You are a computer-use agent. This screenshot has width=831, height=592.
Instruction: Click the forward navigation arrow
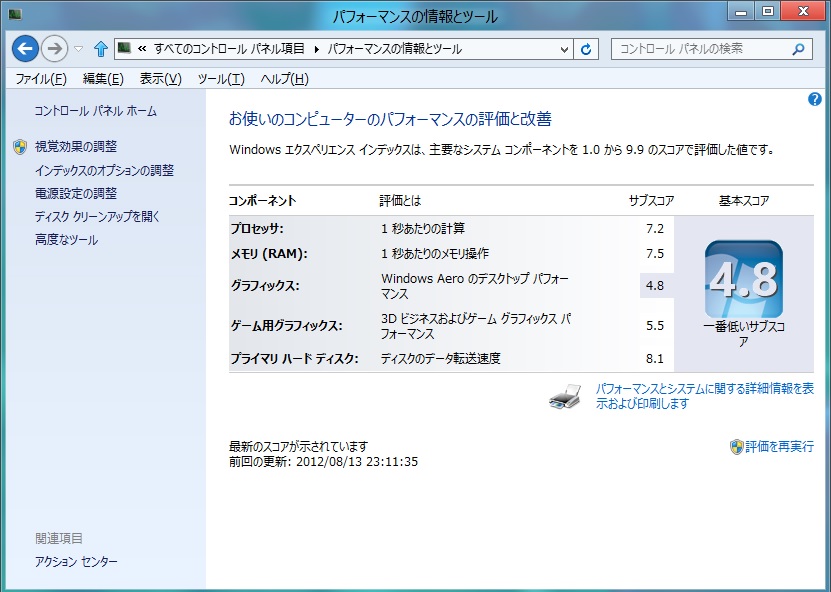coord(55,49)
